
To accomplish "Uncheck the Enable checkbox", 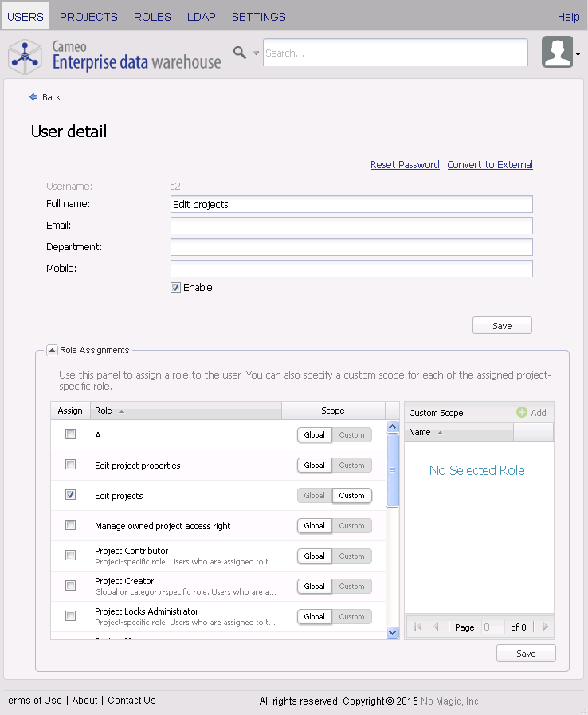I will click(176, 288).
